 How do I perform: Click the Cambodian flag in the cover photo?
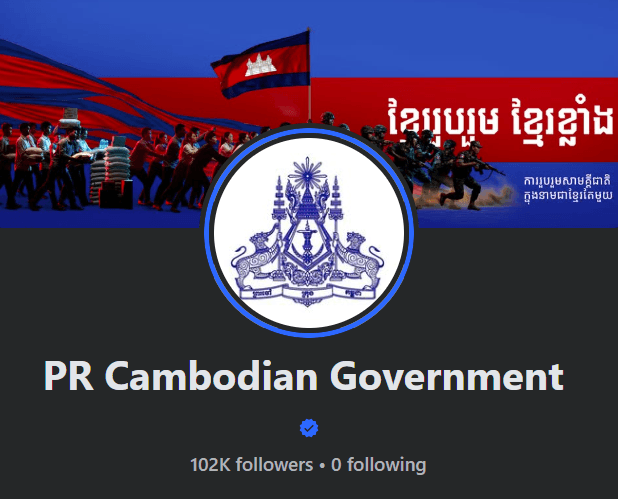(x=261, y=65)
